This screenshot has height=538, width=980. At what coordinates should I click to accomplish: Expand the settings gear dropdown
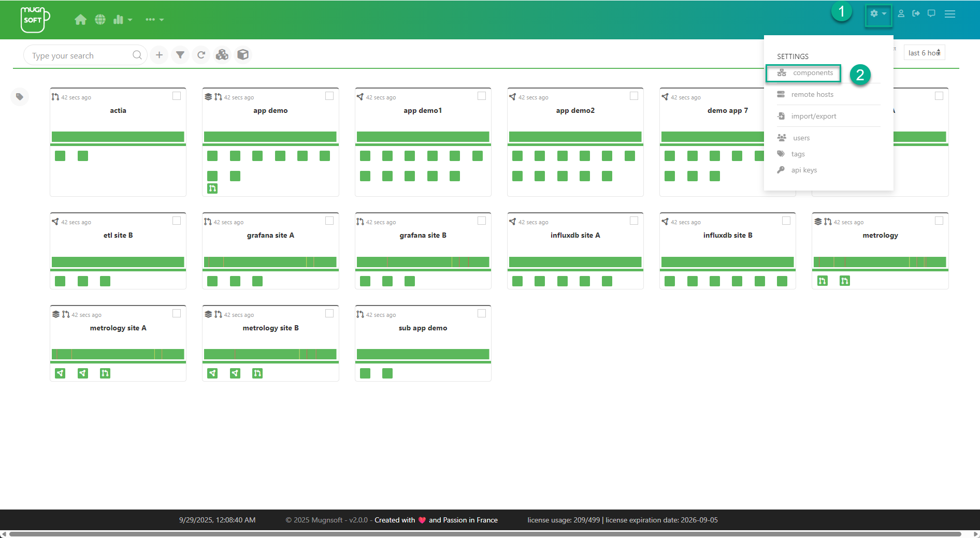pos(877,14)
